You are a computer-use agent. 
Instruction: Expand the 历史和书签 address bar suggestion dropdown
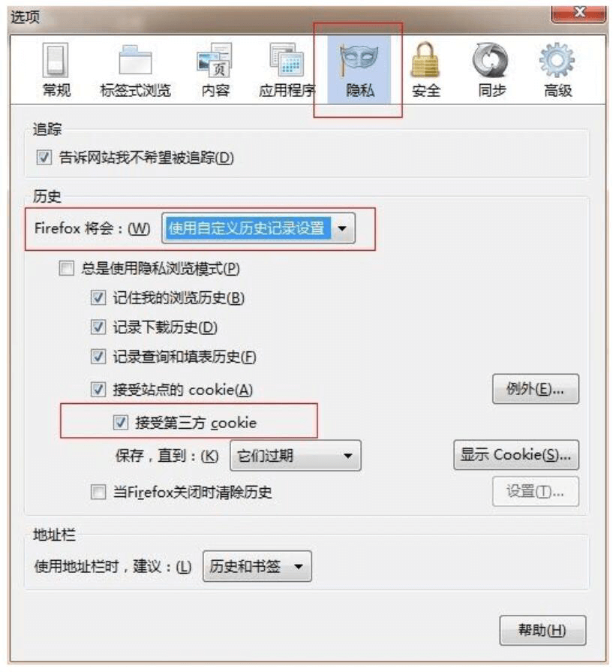(x=257, y=566)
